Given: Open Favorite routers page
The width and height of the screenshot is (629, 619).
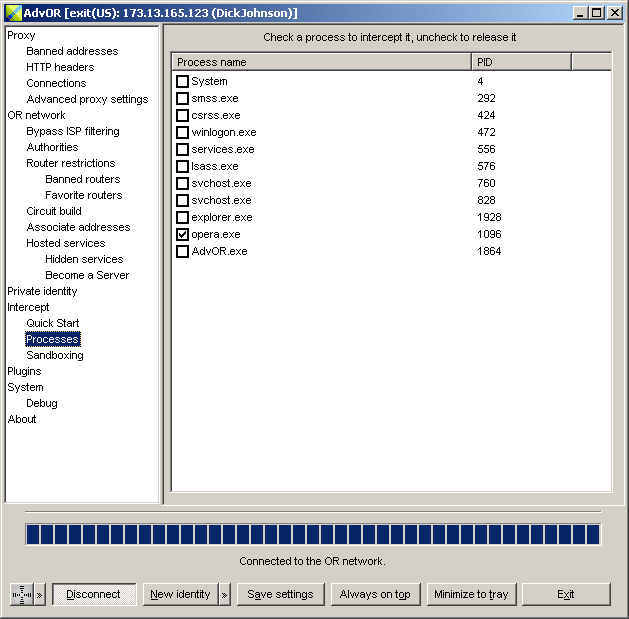Looking at the screenshot, I should (x=84, y=195).
